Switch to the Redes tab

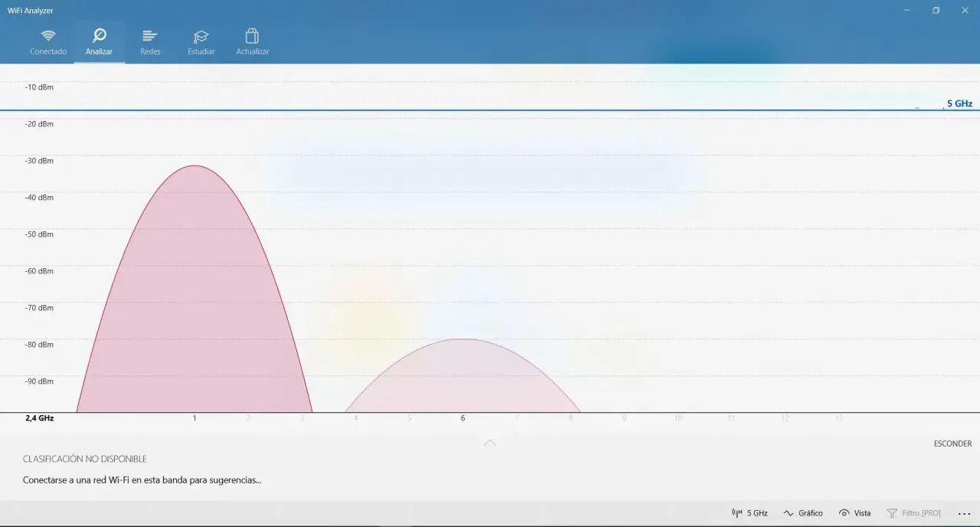click(150, 43)
